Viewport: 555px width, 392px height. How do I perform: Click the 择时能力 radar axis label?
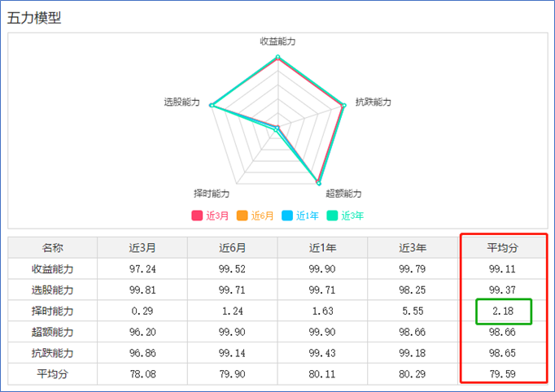point(212,194)
